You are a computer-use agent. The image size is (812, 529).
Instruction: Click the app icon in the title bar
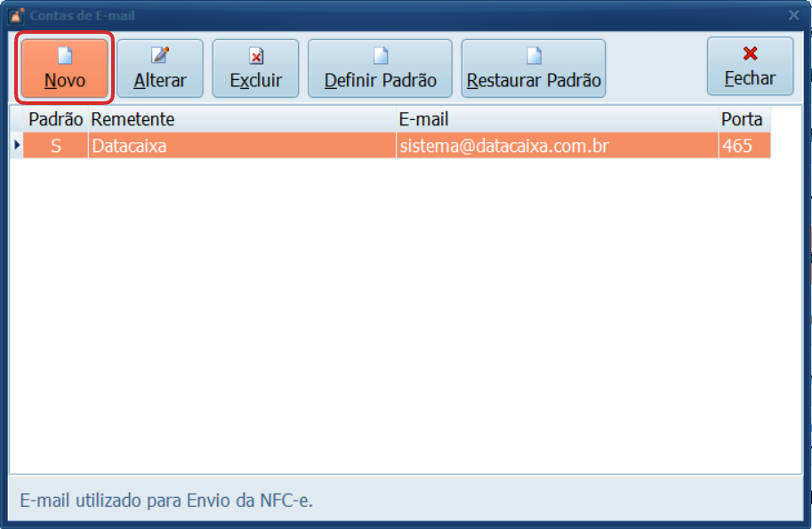tap(16, 15)
